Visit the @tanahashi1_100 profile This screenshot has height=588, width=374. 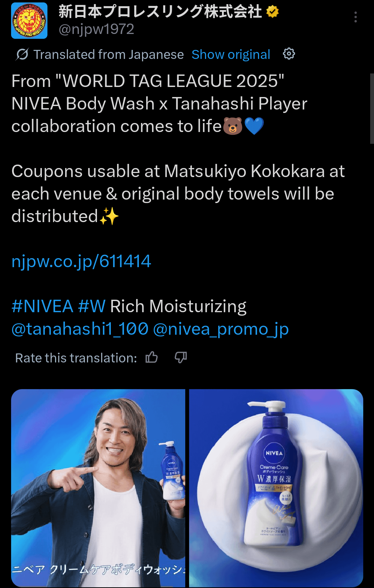click(80, 329)
